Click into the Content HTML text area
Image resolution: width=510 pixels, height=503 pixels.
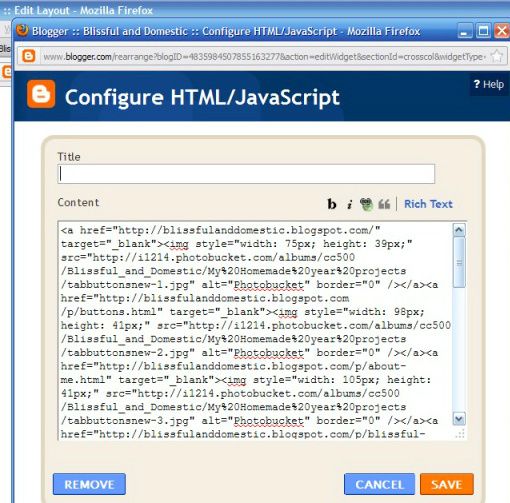coord(255,331)
